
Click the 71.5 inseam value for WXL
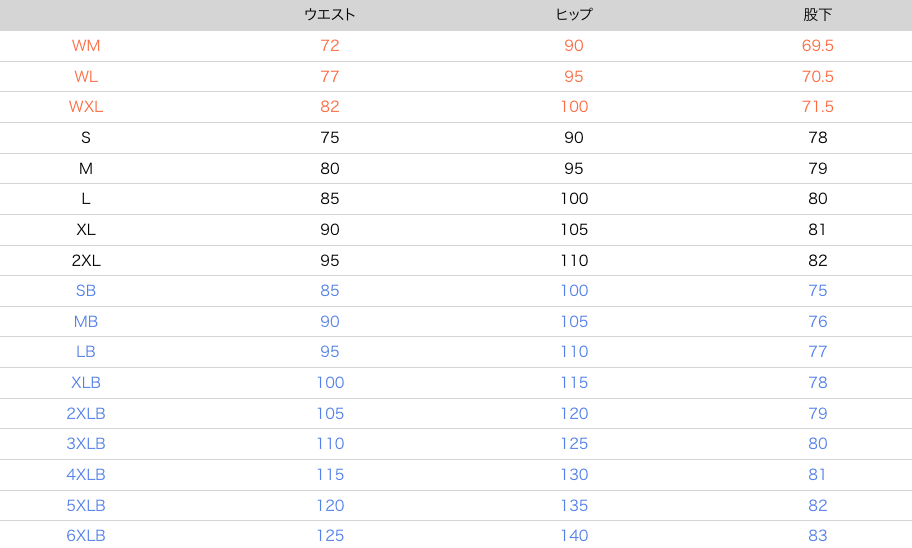click(x=817, y=106)
